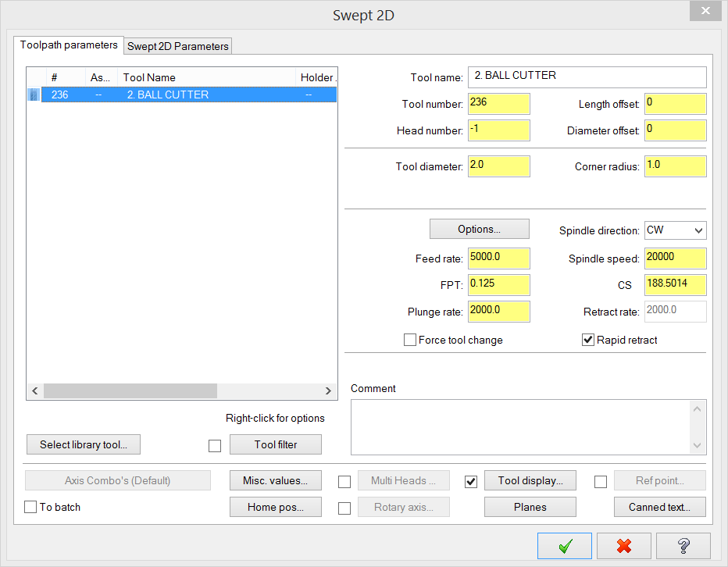Click the FPT value field

coord(498,284)
